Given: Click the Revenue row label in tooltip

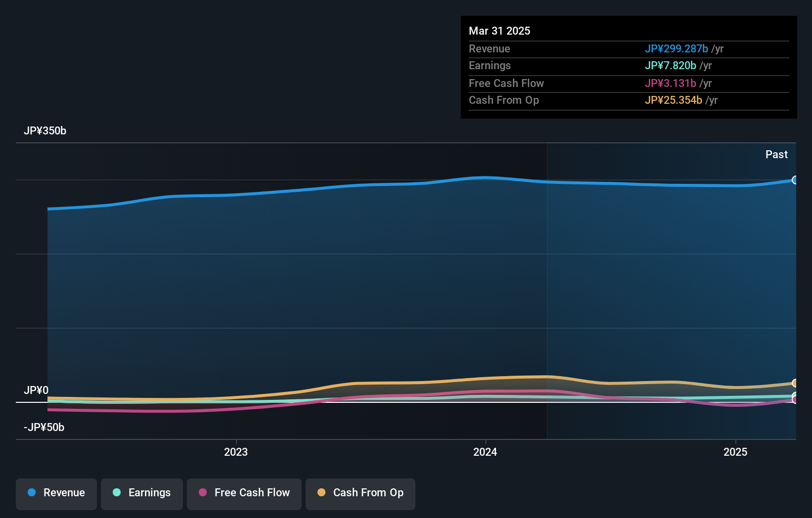Looking at the screenshot, I should coord(490,48).
